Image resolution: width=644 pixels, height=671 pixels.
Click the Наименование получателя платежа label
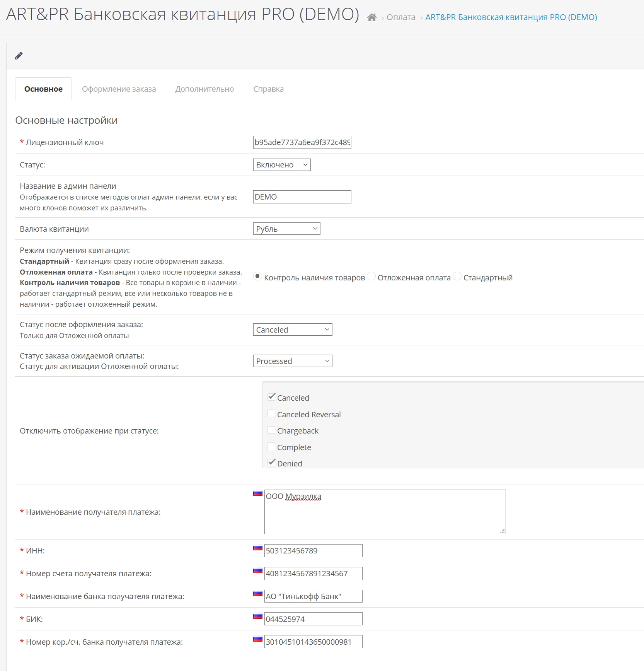93,512
